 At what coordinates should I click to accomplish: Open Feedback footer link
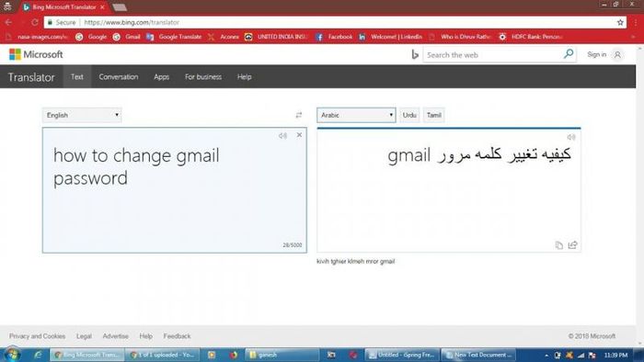177,335
